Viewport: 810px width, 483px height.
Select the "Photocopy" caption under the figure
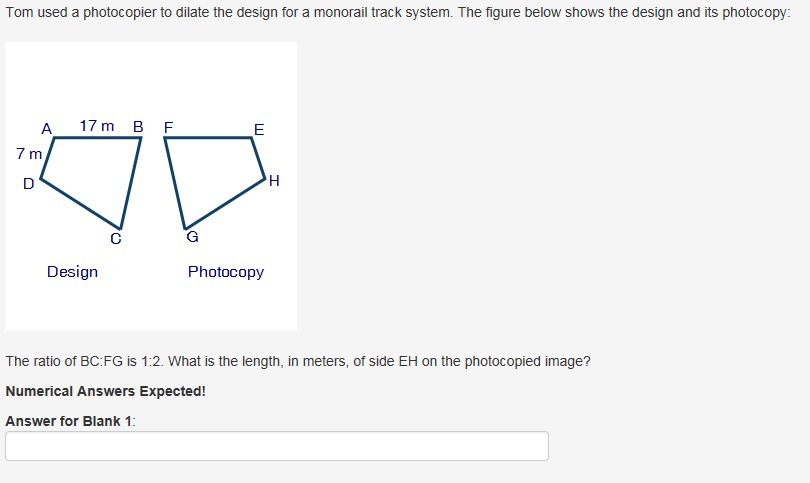(x=226, y=272)
